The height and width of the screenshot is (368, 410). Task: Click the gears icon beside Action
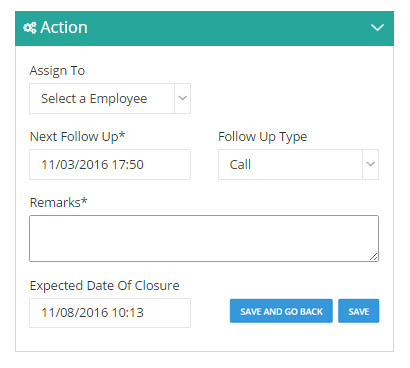point(30,28)
